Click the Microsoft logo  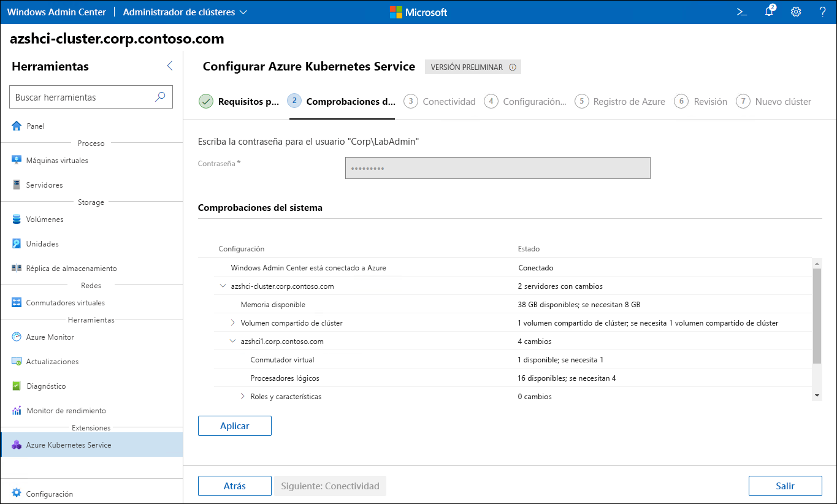tap(419, 12)
